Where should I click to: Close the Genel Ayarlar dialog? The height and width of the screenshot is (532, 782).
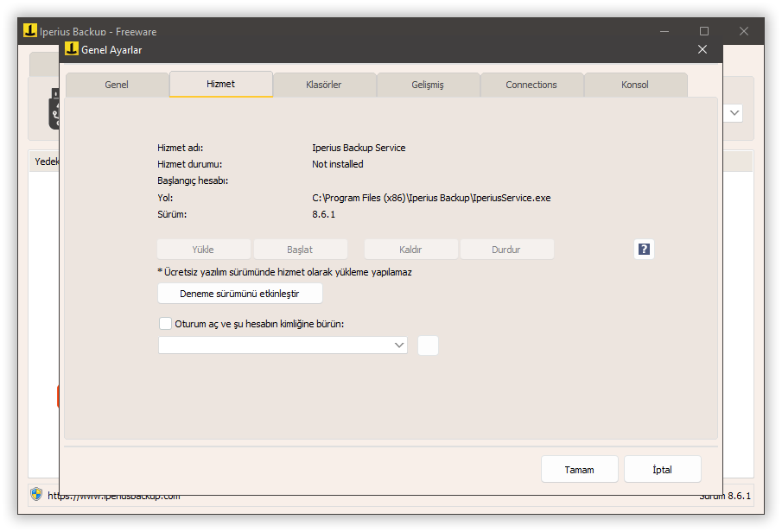703,49
